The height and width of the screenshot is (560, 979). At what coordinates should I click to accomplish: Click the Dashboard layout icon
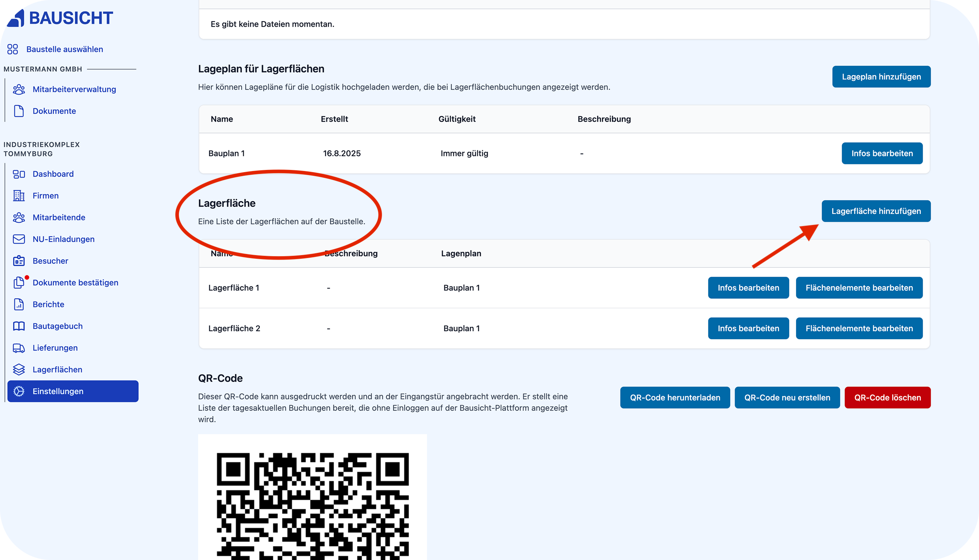pyautogui.click(x=19, y=174)
